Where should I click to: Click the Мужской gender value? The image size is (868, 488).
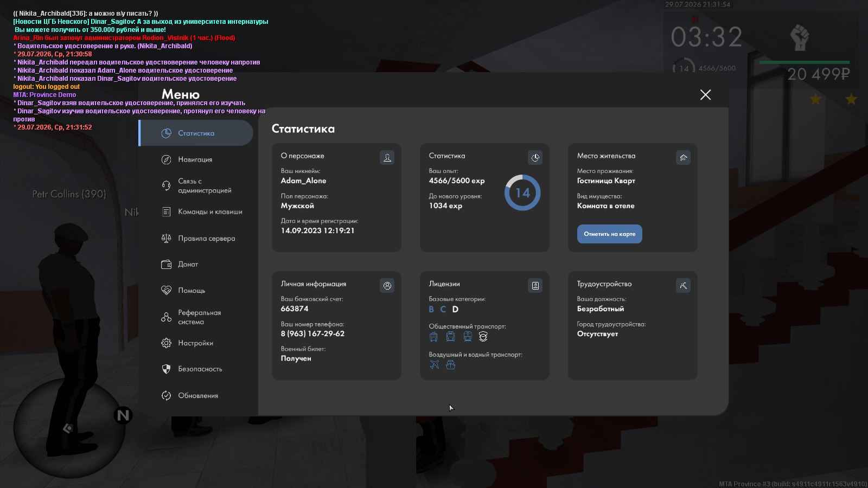point(297,206)
